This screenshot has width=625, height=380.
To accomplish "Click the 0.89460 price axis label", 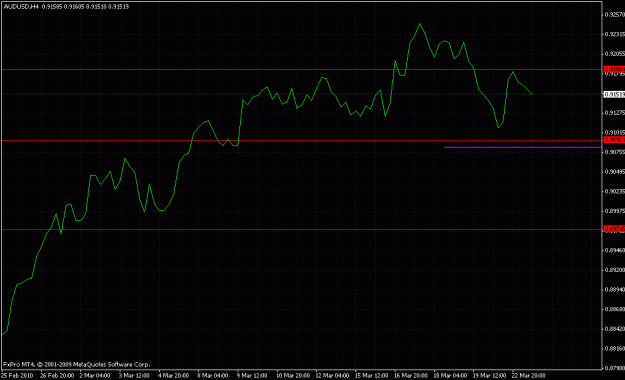I will click(615, 250).
